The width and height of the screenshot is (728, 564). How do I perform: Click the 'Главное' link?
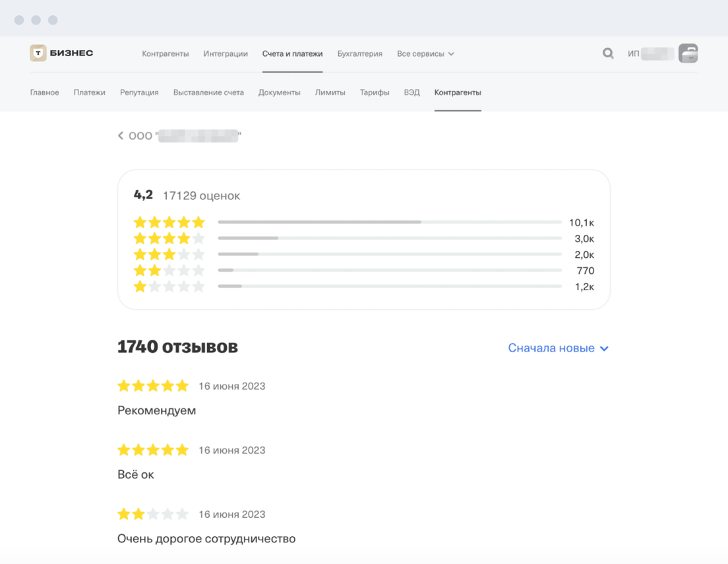[x=45, y=93]
